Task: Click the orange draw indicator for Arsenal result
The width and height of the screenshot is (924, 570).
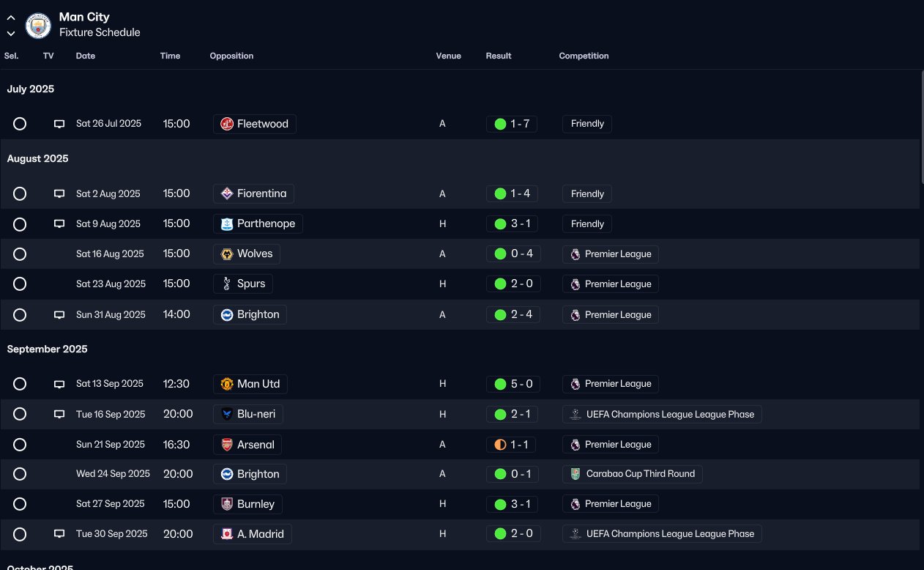Action: (500, 445)
